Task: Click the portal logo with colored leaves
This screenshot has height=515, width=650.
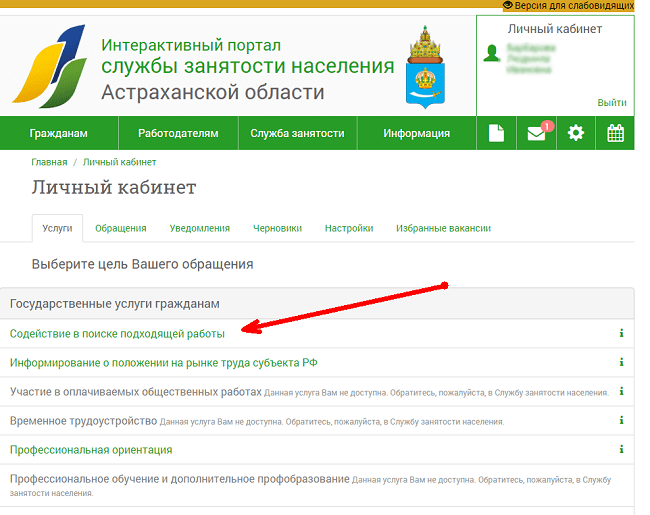Action: (50, 66)
